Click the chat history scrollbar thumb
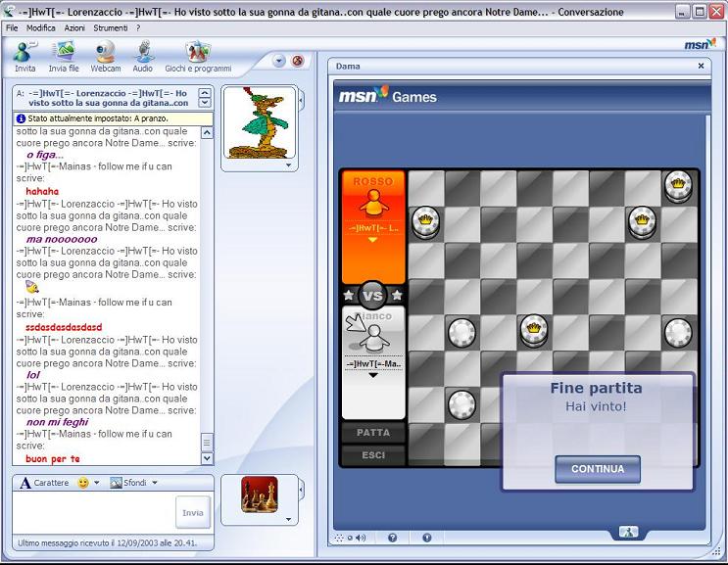 coord(207,443)
